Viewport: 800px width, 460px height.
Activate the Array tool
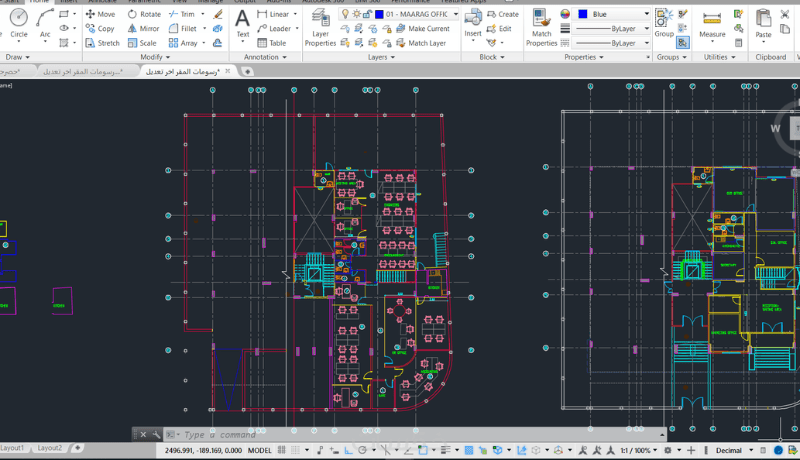click(183, 43)
